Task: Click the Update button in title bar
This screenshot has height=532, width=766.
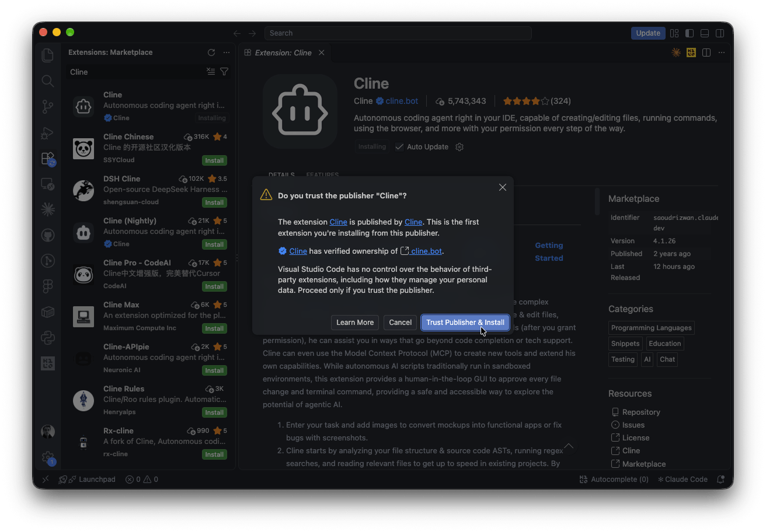Action: (648, 33)
